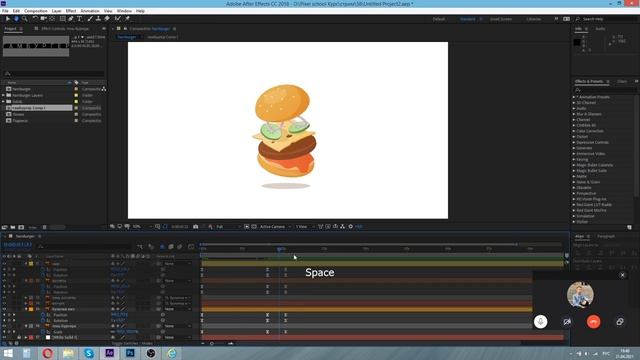Switch to Default workspace
The image size is (640, 360).
point(439,19)
